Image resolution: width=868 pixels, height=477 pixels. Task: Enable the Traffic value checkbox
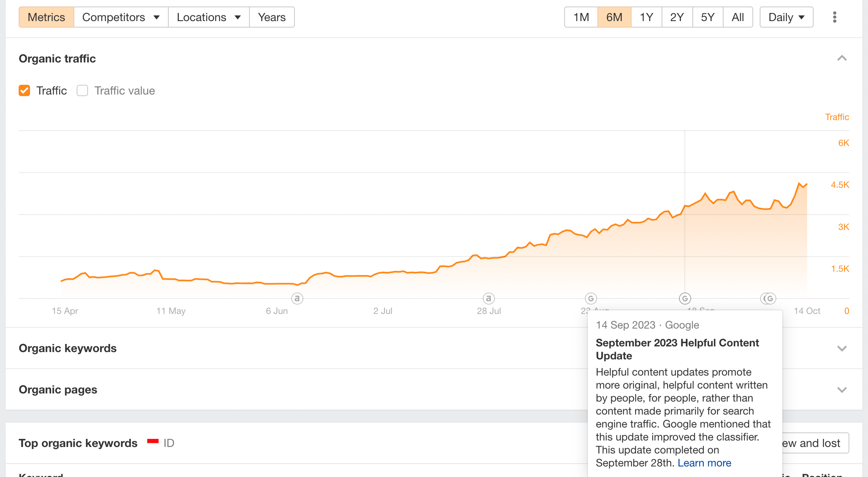pyautogui.click(x=82, y=90)
